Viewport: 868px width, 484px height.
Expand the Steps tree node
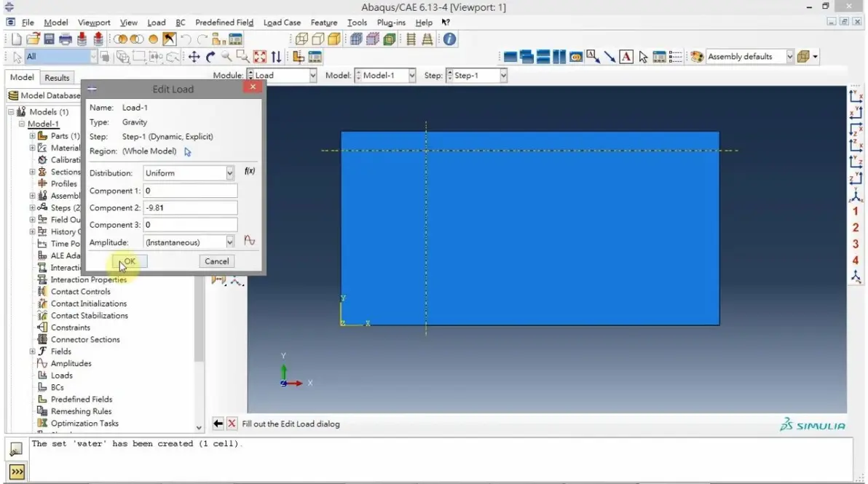(32, 207)
